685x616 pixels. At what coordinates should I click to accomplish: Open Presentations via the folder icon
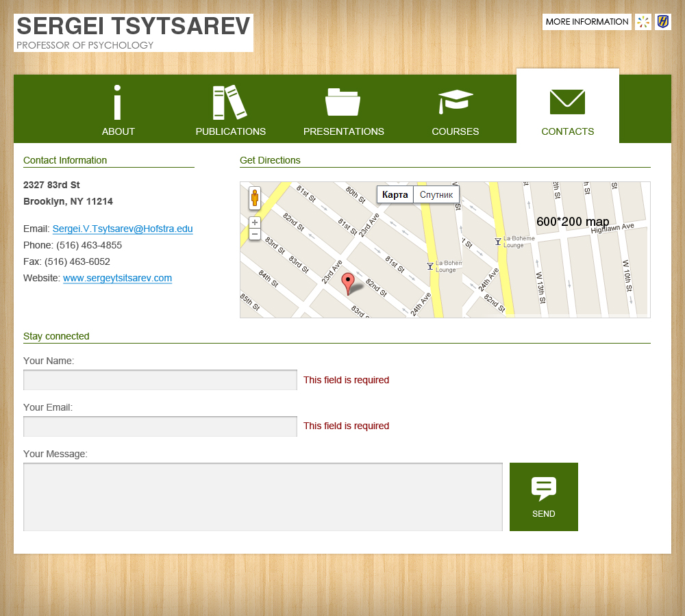click(342, 102)
